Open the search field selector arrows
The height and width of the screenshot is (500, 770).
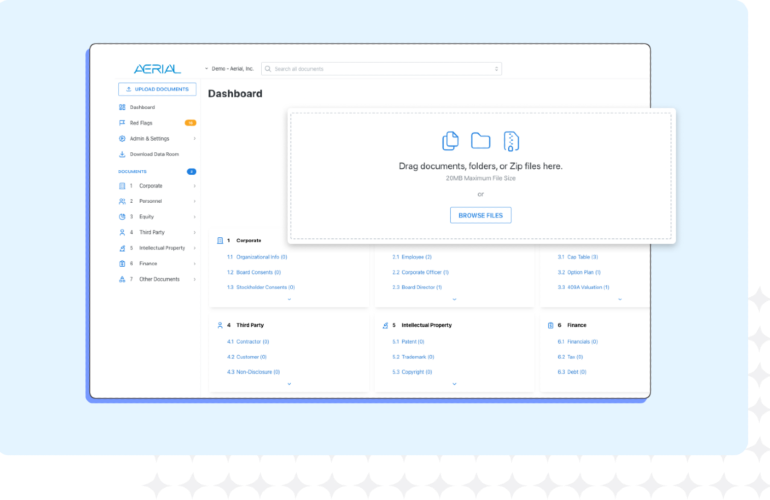[x=496, y=69]
